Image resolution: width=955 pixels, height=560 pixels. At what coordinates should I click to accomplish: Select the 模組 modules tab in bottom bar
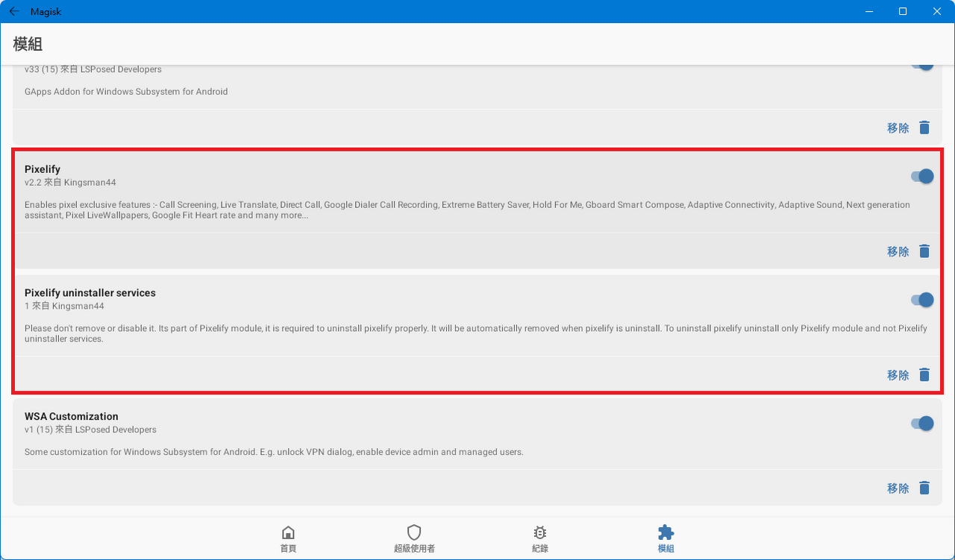click(666, 538)
